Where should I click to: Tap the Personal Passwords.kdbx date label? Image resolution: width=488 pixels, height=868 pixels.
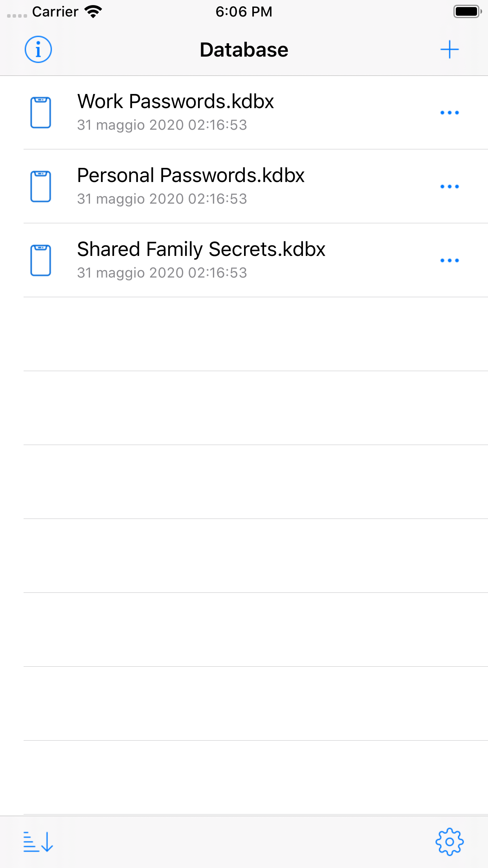coord(162,199)
